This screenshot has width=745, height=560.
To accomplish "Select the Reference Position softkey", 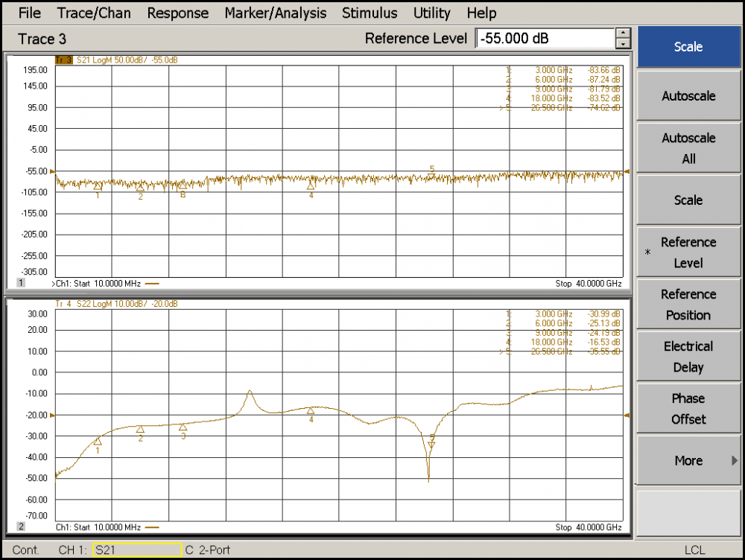I will [x=688, y=305].
